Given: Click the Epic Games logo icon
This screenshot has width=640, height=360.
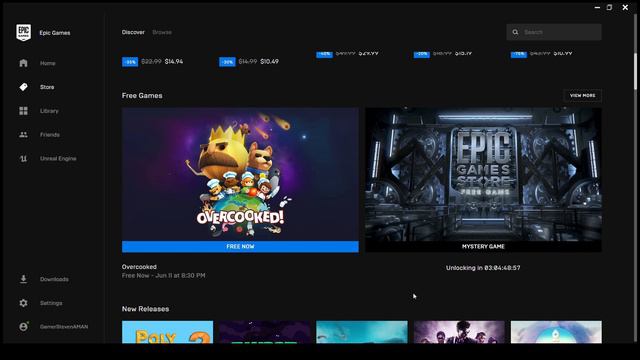Looking at the screenshot, I should [x=24, y=32].
